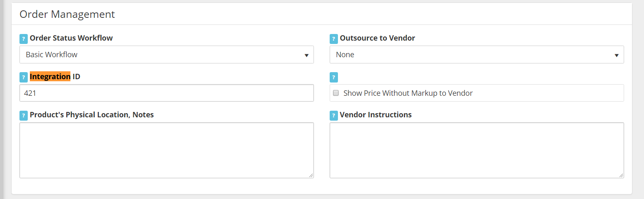The height and width of the screenshot is (199, 644).
Task: Click the 'Show Price Without Markup to Vendor' label text
Action: pos(408,93)
